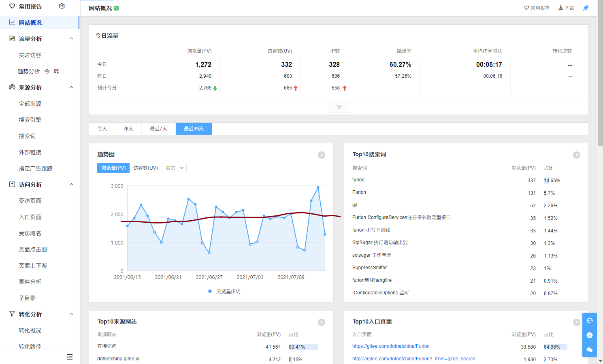603x364 pixels.
Task: Collapse sidebar with the bottom menu-fold icon
Action: click(x=70, y=357)
